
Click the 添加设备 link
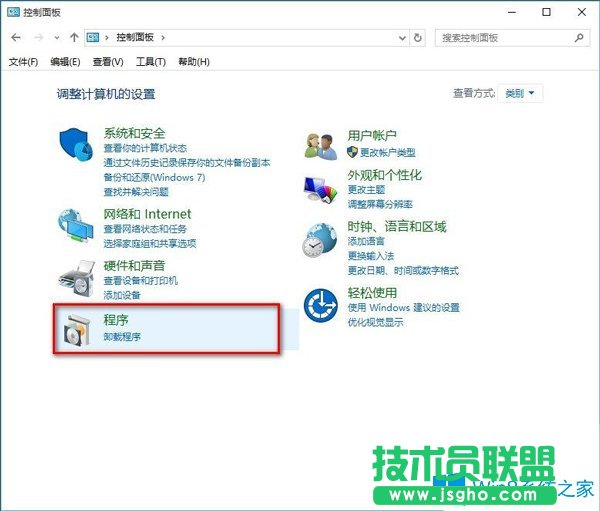click(x=122, y=295)
